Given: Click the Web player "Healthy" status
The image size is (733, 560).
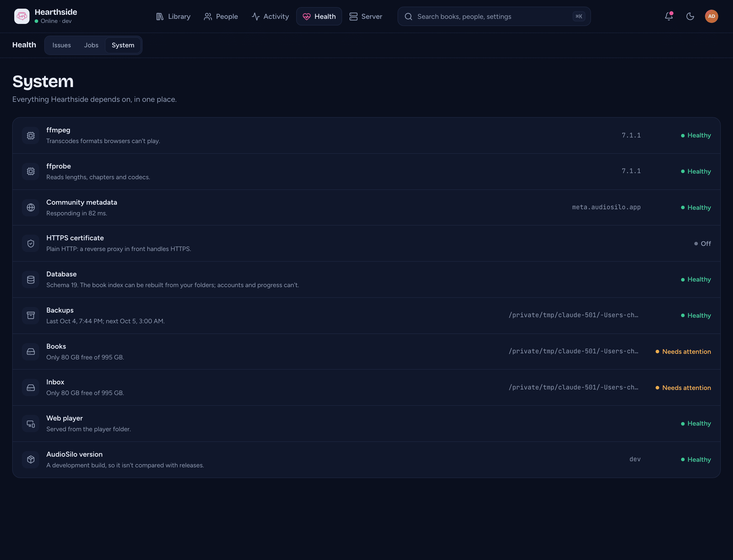Looking at the screenshot, I should click(696, 423).
